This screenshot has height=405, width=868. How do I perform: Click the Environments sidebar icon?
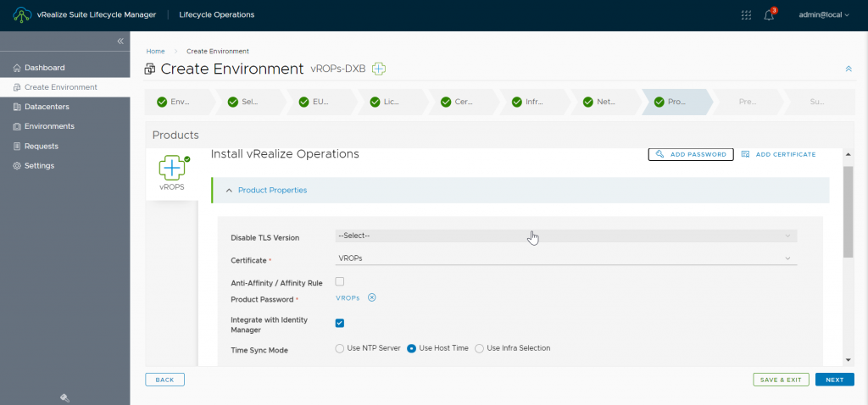click(17, 127)
